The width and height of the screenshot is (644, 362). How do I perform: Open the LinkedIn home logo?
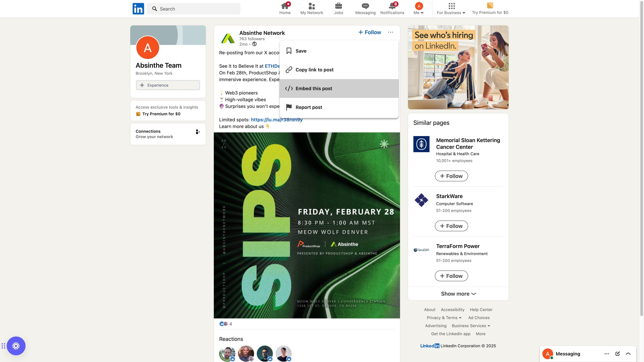pyautogui.click(x=138, y=9)
